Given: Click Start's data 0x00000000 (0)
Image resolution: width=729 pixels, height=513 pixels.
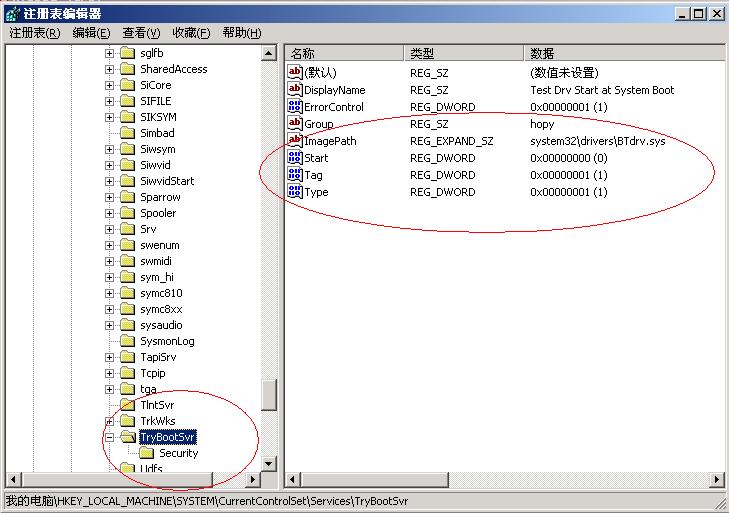Looking at the screenshot, I should coord(569,158).
